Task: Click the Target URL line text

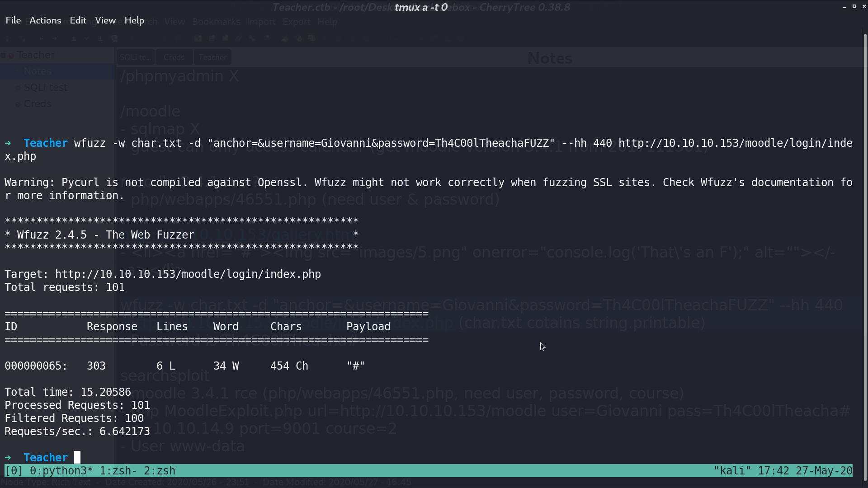Action: [163, 274]
